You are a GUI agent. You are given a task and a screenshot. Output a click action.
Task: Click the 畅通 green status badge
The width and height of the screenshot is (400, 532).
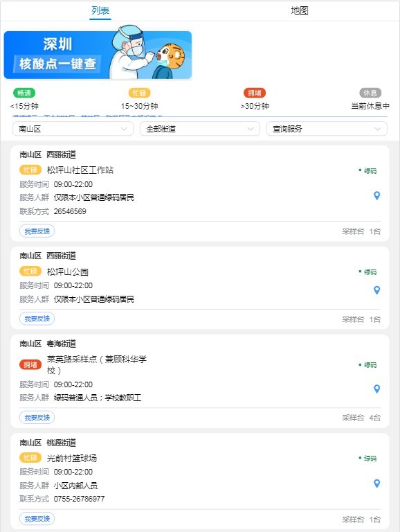click(x=24, y=93)
